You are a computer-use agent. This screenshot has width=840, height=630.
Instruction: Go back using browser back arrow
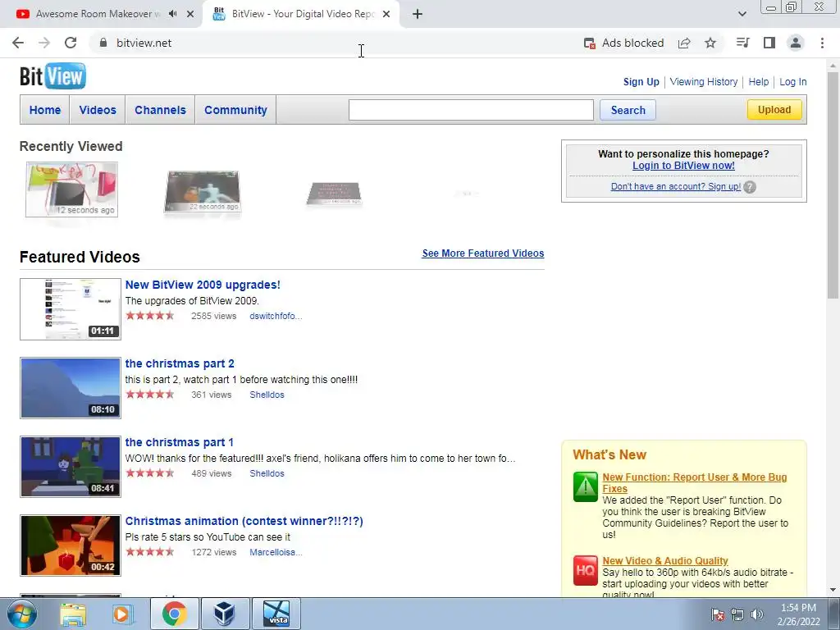point(18,43)
